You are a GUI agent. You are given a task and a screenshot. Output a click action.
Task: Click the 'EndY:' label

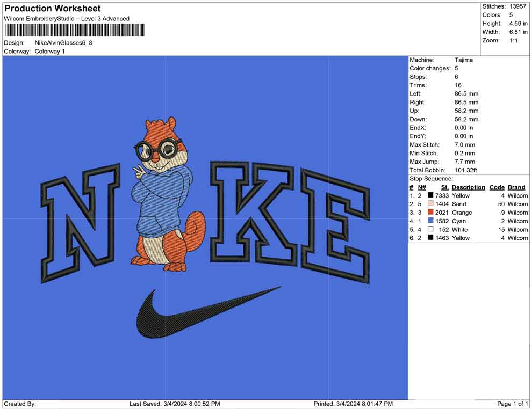pyautogui.click(x=418, y=136)
